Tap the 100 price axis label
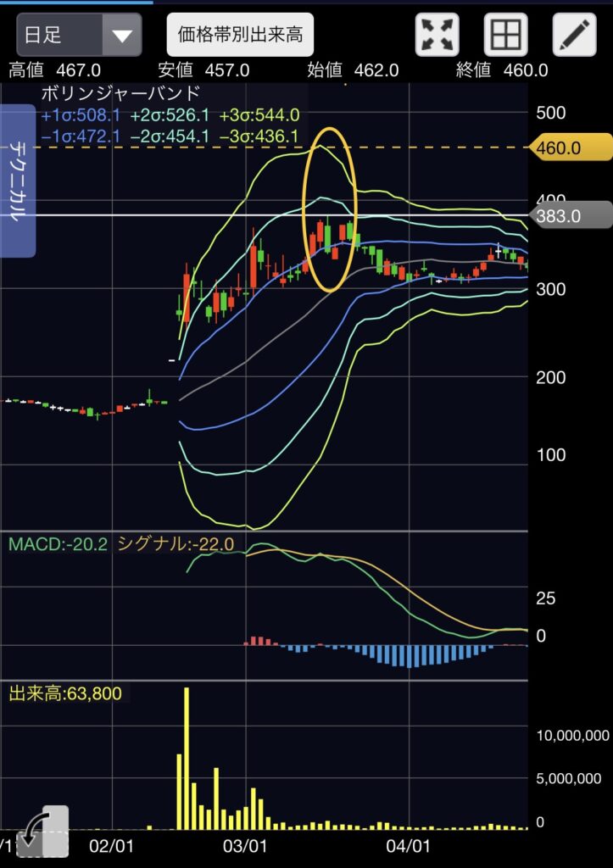The width and height of the screenshot is (613, 868). [x=551, y=455]
